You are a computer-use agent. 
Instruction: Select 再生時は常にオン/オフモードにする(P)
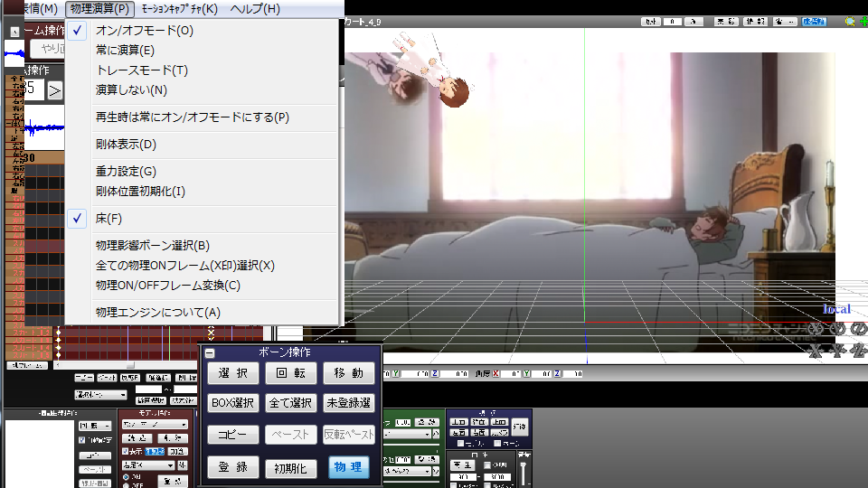pos(201,117)
